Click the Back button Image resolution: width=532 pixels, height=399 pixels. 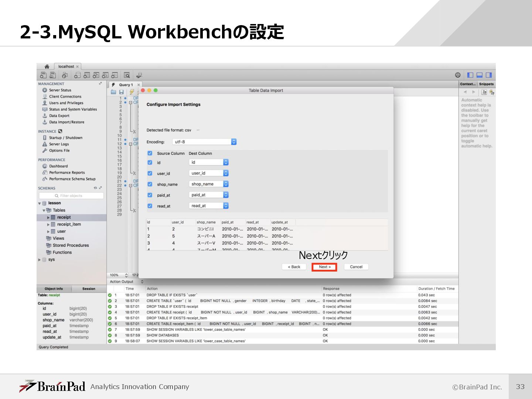point(294,267)
